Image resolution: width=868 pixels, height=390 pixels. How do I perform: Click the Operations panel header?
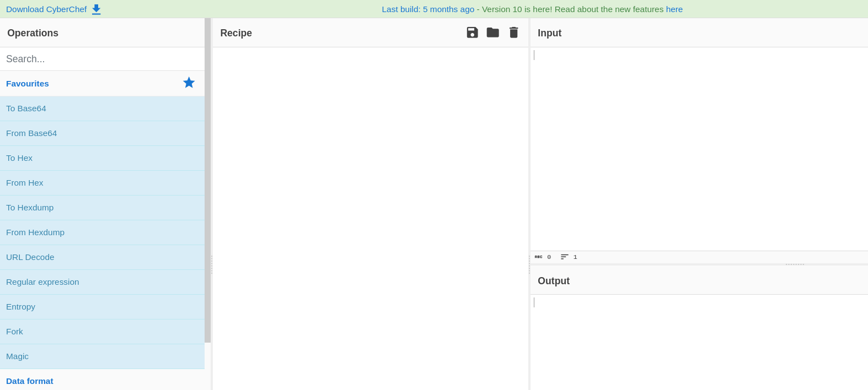pos(102,33)
